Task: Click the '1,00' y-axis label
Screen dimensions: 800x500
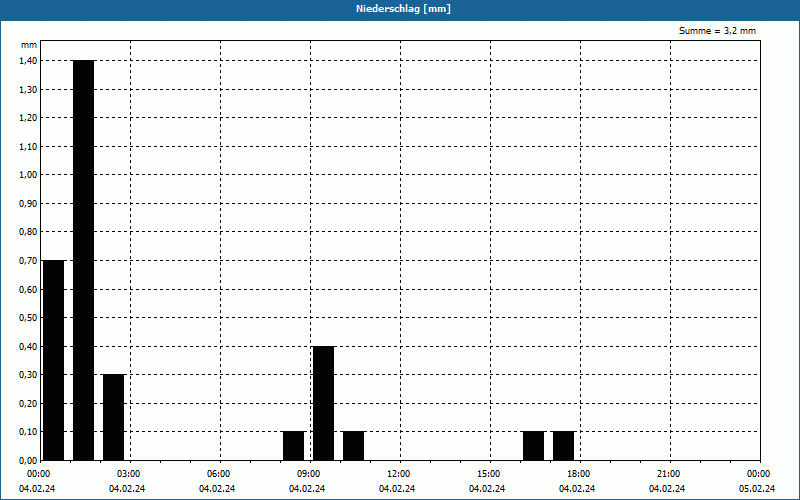Action: (28, 175)
